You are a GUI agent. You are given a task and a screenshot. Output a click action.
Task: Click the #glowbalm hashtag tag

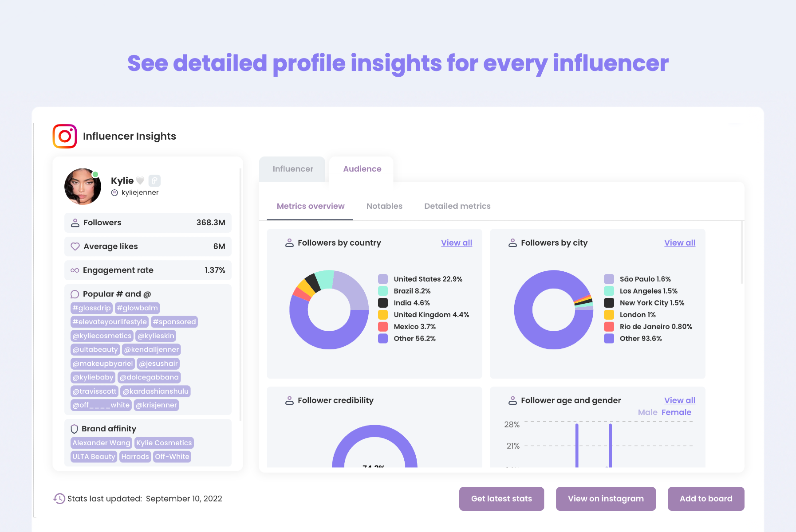tap(137, 308)
